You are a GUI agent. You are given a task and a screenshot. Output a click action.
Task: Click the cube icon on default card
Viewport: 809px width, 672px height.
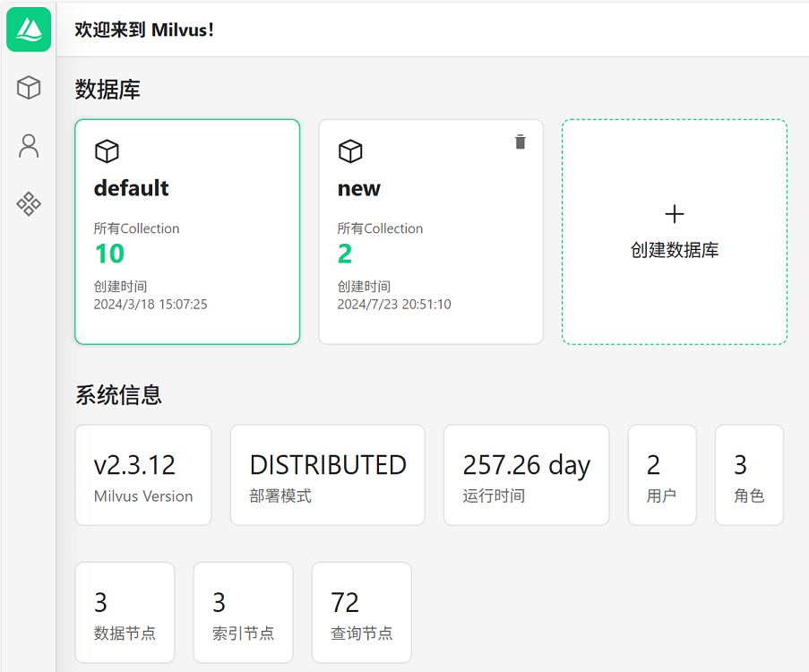point(107,151)
